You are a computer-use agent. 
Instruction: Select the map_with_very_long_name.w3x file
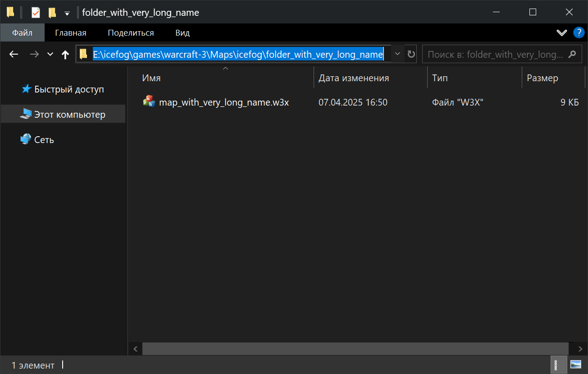point(223,102)
